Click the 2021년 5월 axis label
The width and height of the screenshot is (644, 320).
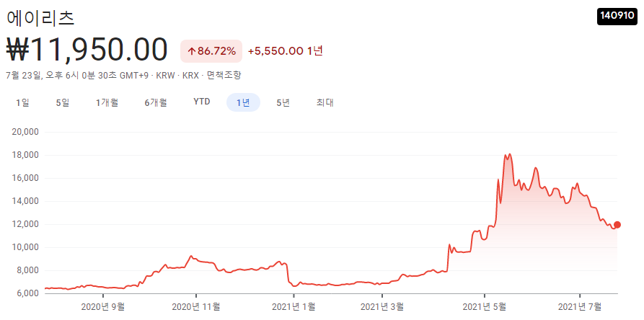coord(485,306)
